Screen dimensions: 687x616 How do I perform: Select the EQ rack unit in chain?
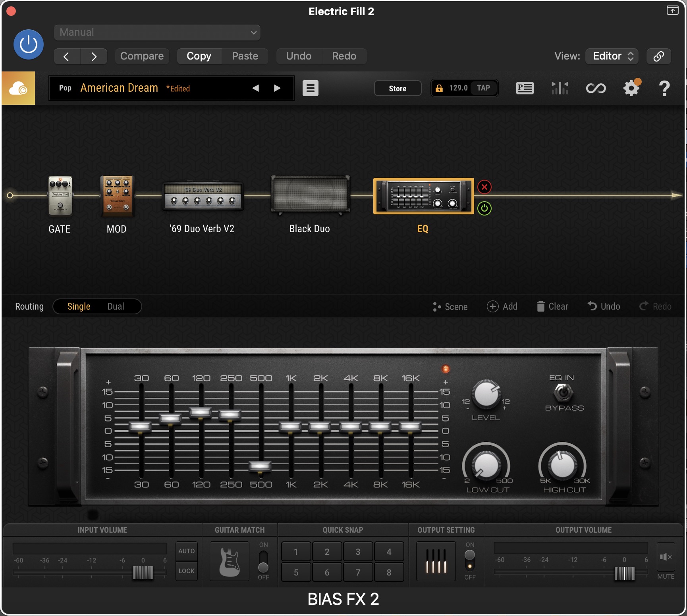pos(424,196)
